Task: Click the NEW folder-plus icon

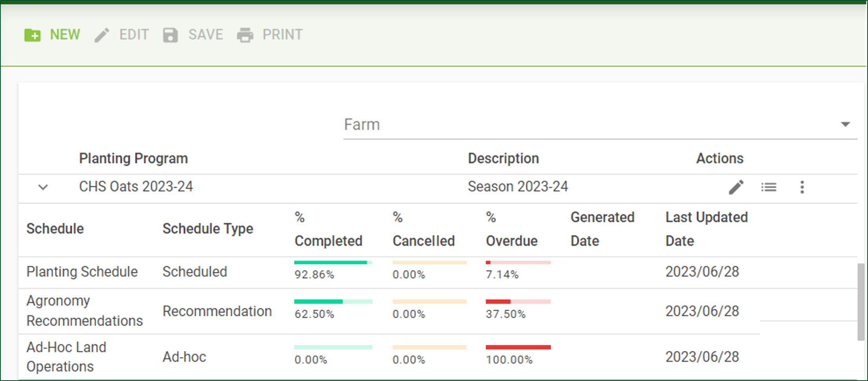Action: click(x=32, y=35)
